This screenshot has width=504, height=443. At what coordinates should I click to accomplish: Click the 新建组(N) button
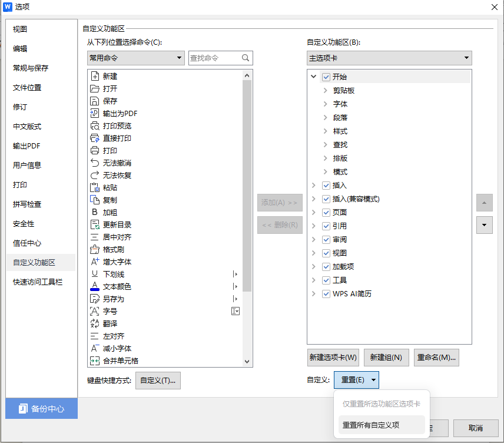(x=386, y=358)
